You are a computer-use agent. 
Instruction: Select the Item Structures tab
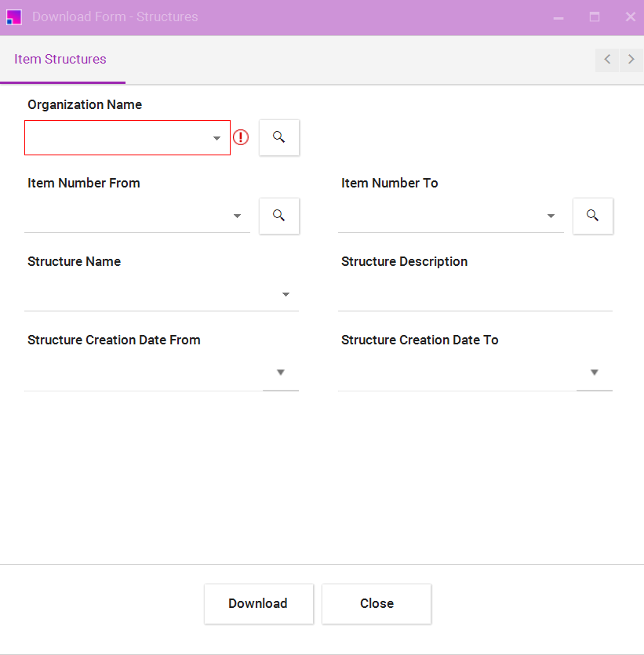click(x=60, y=60)
